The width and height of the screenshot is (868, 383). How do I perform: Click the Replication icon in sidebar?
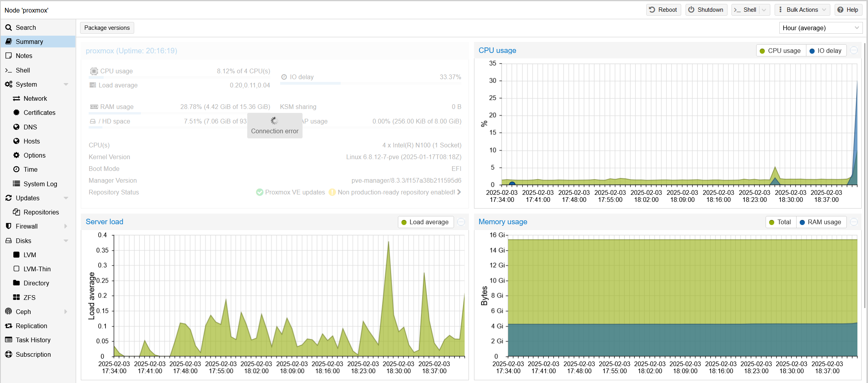8,326
